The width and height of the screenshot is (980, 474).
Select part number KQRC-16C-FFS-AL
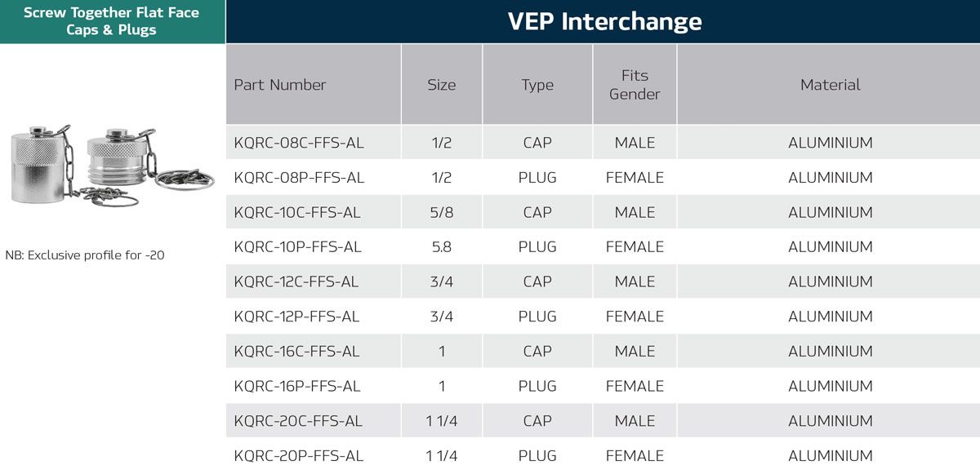[x=296, y=352]
